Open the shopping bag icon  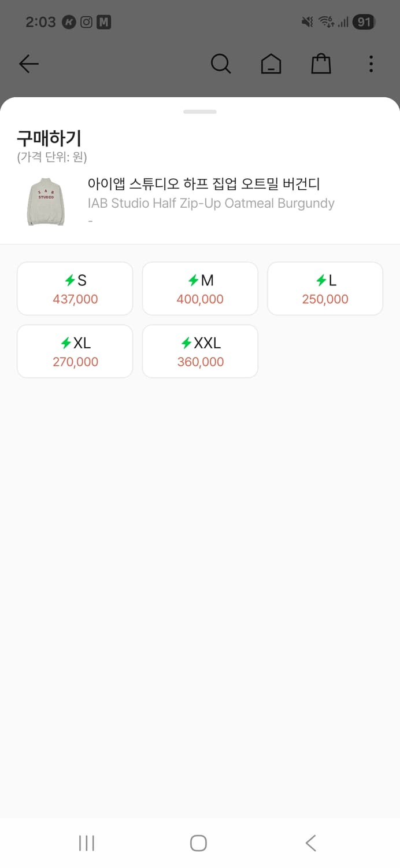click(321, 64)
